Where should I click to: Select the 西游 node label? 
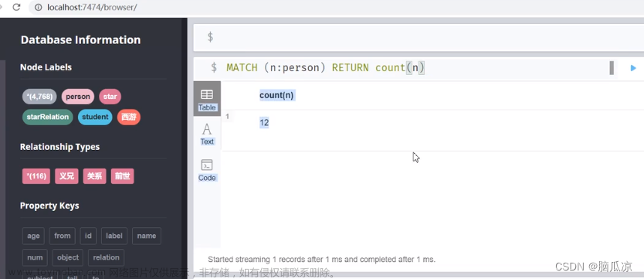(128, 117)
